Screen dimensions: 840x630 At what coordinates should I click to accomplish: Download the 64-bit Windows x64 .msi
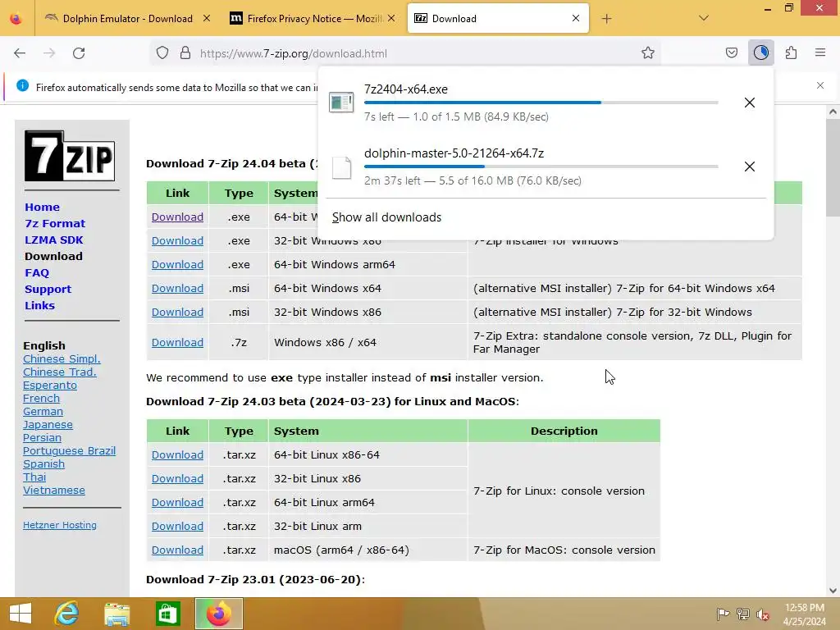177,288
